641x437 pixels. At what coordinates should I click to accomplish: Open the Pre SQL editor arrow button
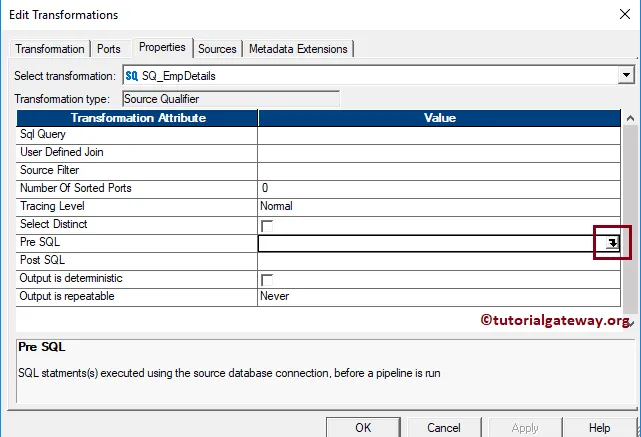(x=612, y=243)
